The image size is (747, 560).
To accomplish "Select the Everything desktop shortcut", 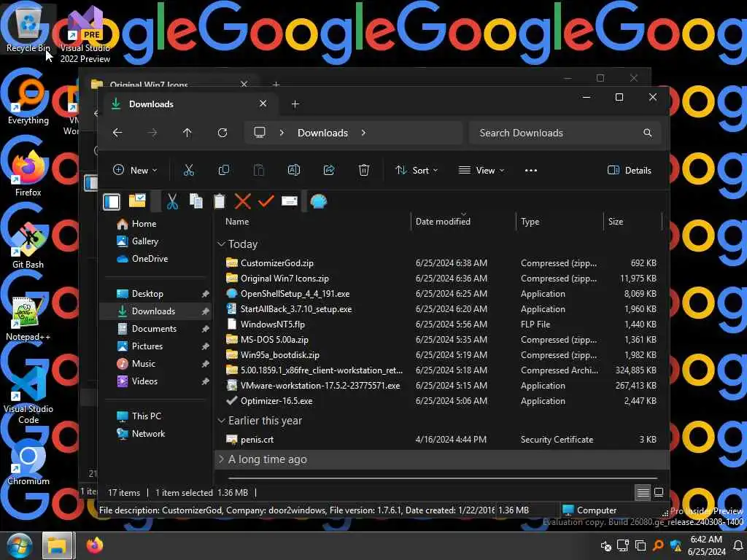I will click(x=28, y=101).
